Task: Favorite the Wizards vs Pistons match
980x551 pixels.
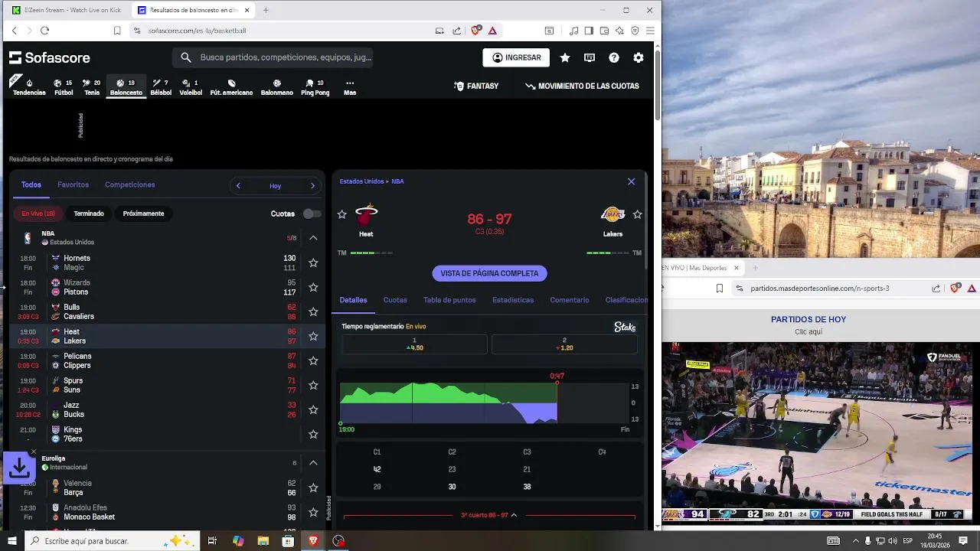Action: point(313,287)
